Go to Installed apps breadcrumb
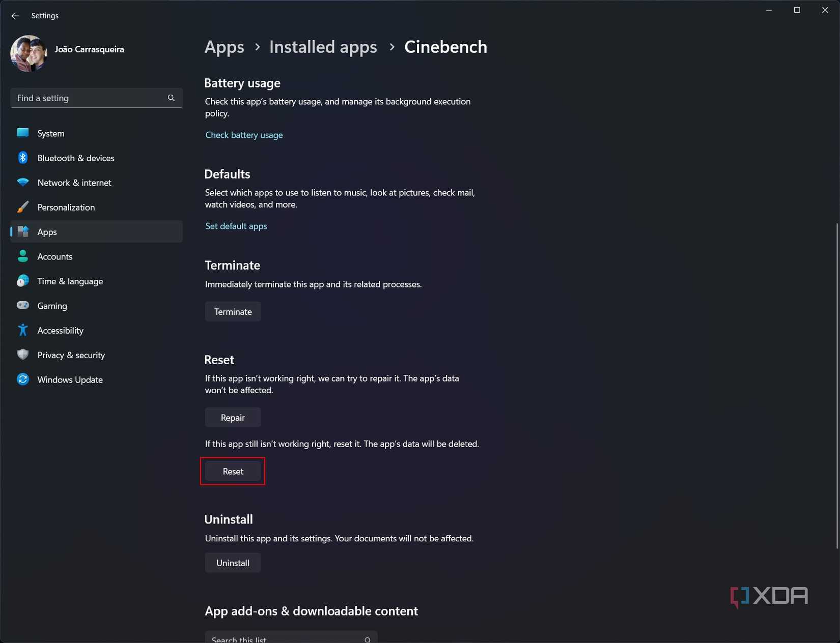This screenshot has height=643, width=840. [323, 47]
